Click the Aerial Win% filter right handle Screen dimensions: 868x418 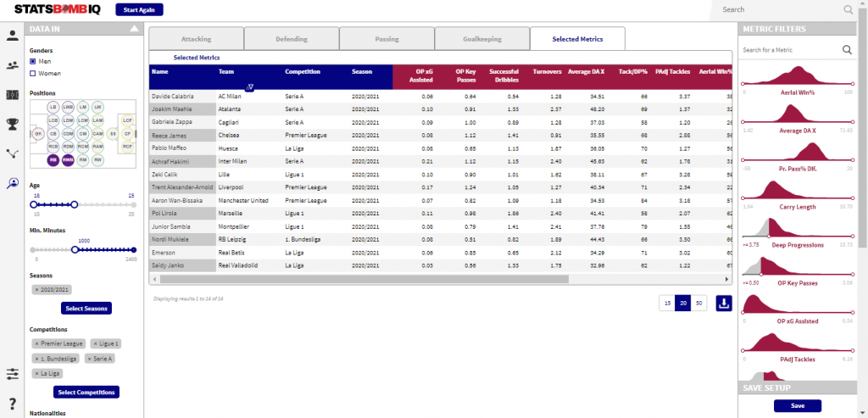click(x=853, y=84)
